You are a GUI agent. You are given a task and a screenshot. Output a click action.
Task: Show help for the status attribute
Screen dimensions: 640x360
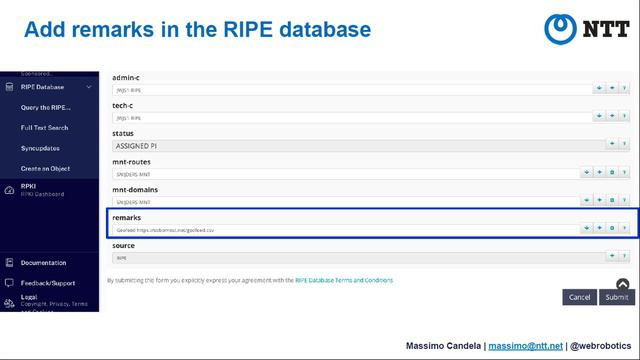pyautogui.click(x=624, y=144)
